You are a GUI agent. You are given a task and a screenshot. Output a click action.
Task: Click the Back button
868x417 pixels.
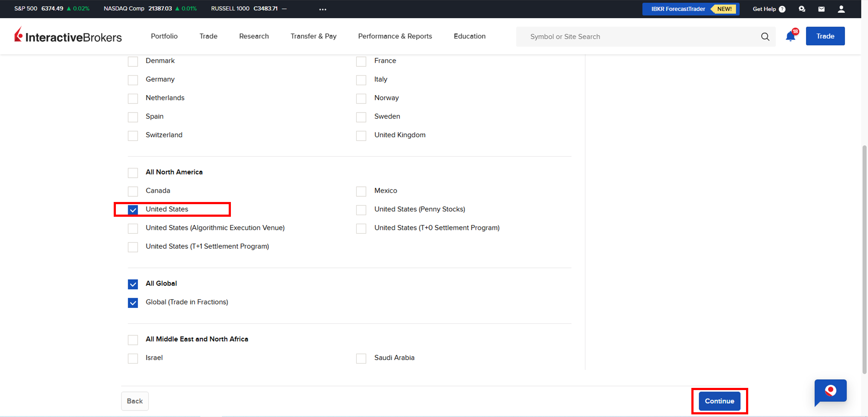click(x=135, y=401)
